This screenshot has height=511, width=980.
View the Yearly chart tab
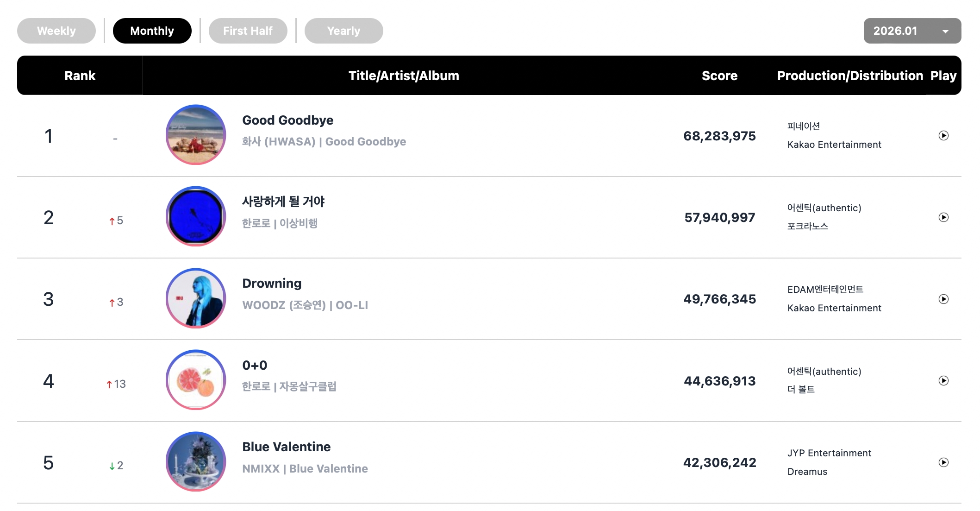pos(343,31)
